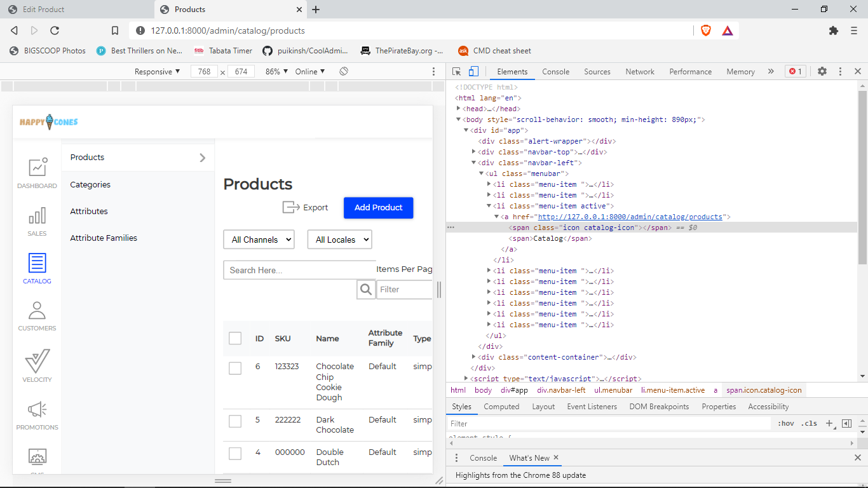This screenshot has height=488, width=868.
Task: Toggle the .cls classes button
Action: [x=809, y=423]
